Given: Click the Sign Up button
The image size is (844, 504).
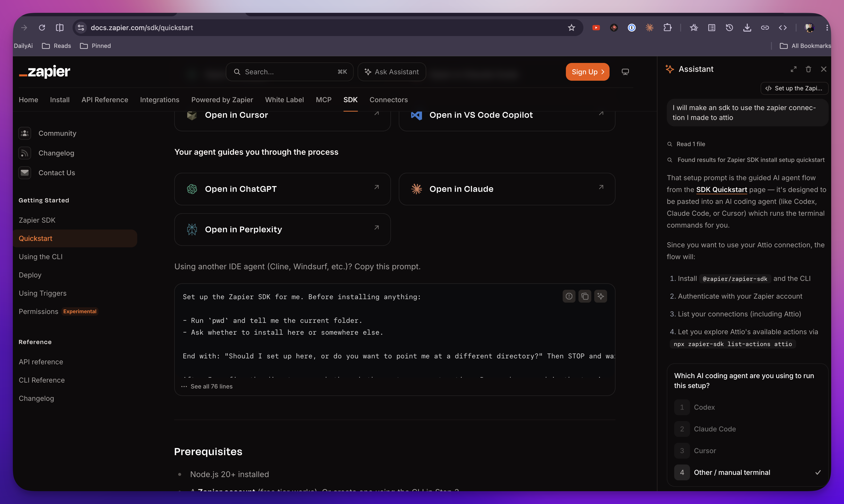Looking at the screenshot, I should click(587, 72).
